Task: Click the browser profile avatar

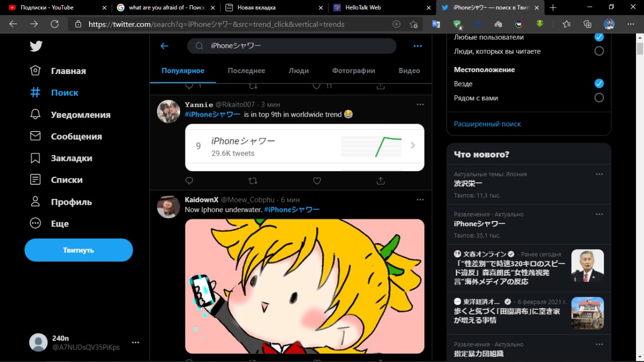Action: (x=609, y=24)
